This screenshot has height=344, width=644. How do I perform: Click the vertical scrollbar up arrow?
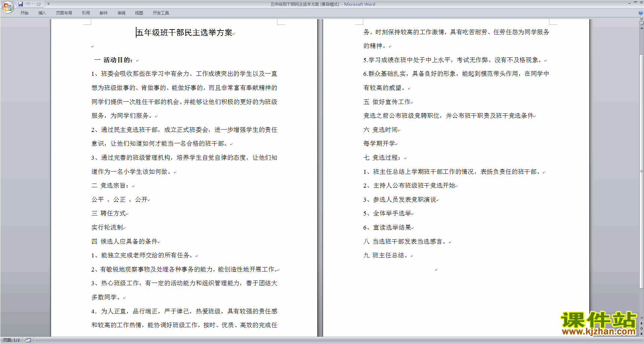click(641, 28)
